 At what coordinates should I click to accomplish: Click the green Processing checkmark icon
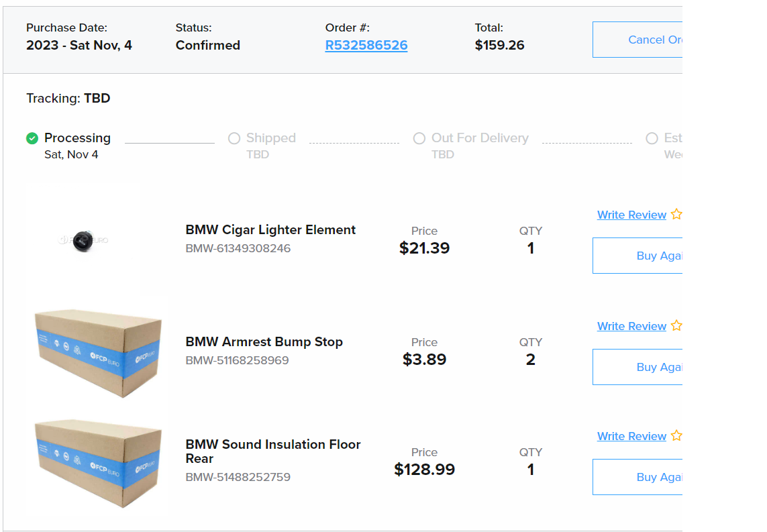32,138
